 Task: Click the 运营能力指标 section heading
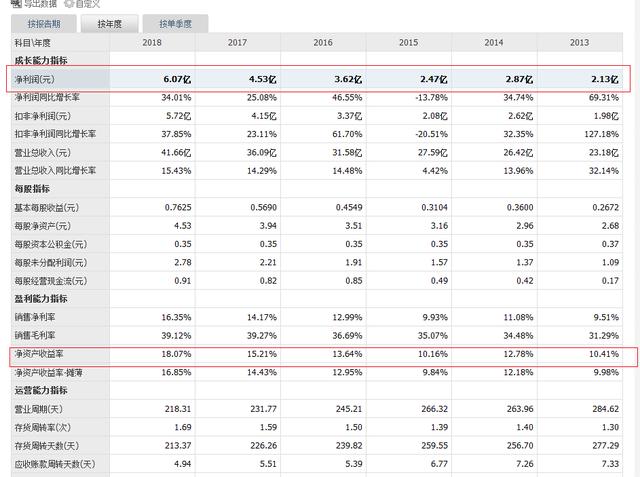coord(41,390)
